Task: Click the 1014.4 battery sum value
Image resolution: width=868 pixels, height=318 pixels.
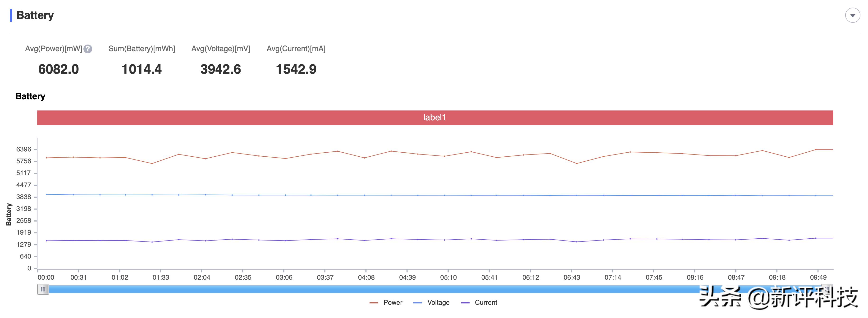Action: pos(142,69)
